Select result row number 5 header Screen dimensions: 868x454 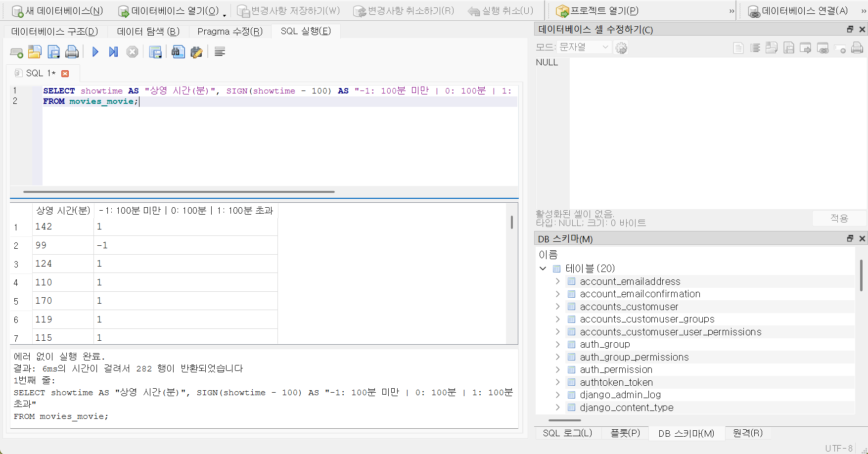[21, 301]
